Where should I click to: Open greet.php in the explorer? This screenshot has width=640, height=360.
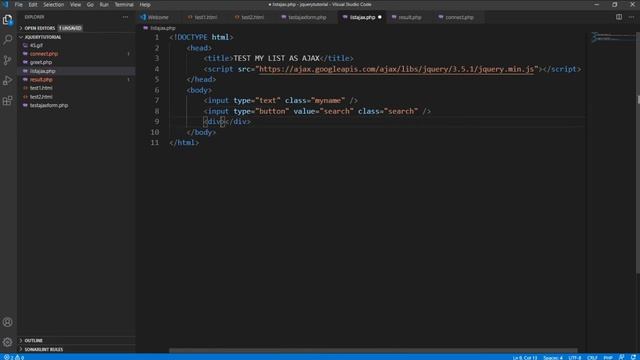coord(41,62)
